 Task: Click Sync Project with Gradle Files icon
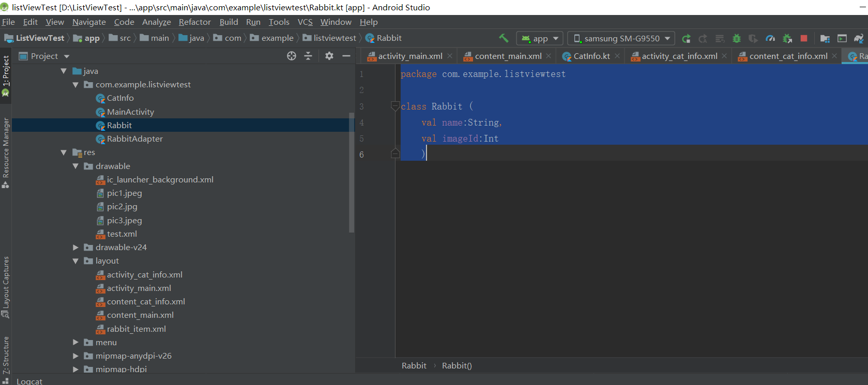[859, 38]
